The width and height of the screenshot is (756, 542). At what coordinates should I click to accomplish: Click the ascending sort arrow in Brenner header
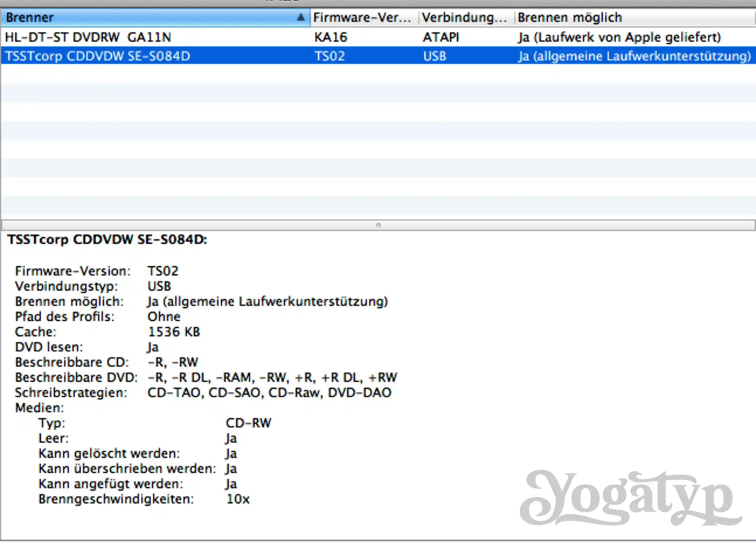tap(301, 17)
